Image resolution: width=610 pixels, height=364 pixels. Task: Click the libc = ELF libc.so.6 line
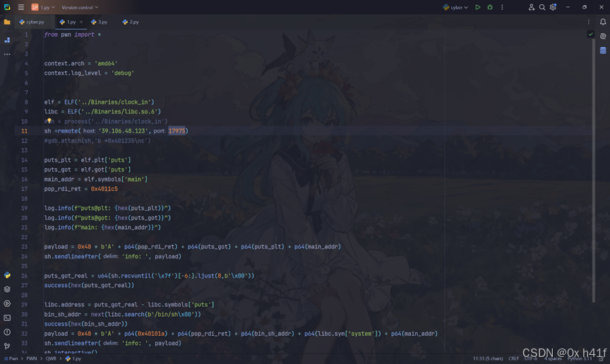pos(102,111)
